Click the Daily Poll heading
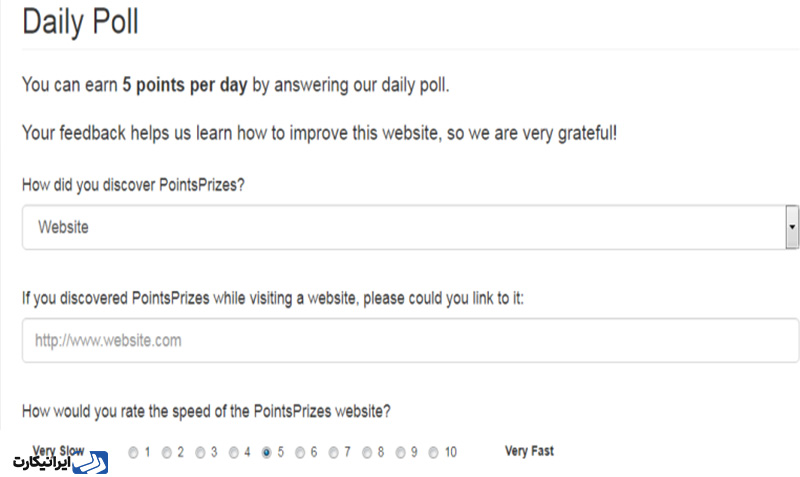This screenshot has height=477, width=800. (80, 22)
